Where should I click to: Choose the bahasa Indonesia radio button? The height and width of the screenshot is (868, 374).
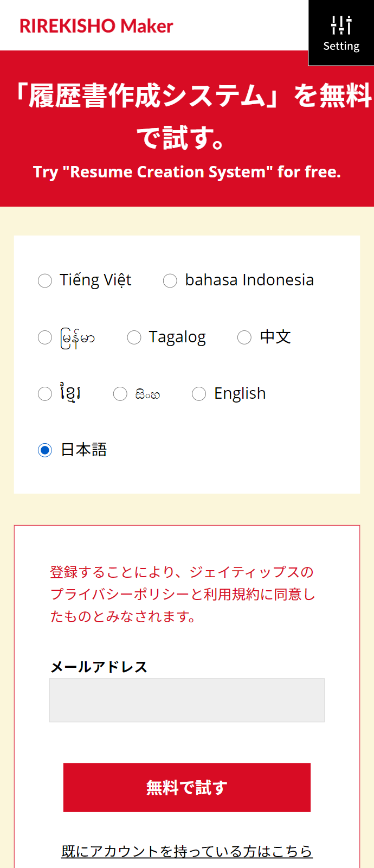[170, 280]
